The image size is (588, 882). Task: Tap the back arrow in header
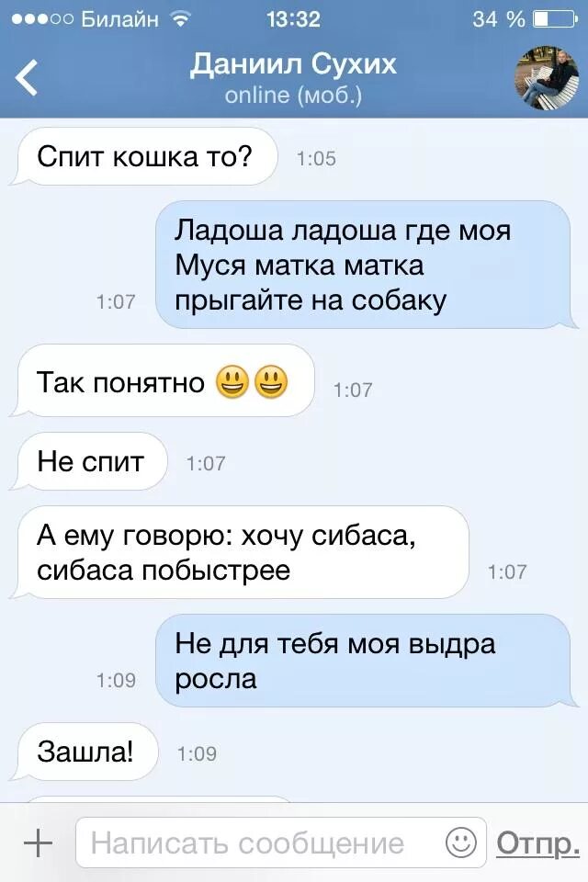pyautogui.click(x=27, y=77)
